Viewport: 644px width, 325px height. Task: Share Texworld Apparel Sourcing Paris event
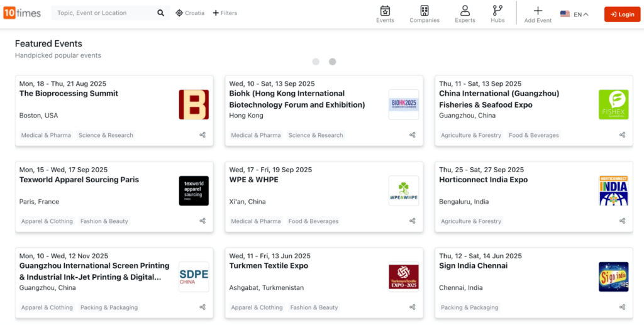click(x=203, y=221)
